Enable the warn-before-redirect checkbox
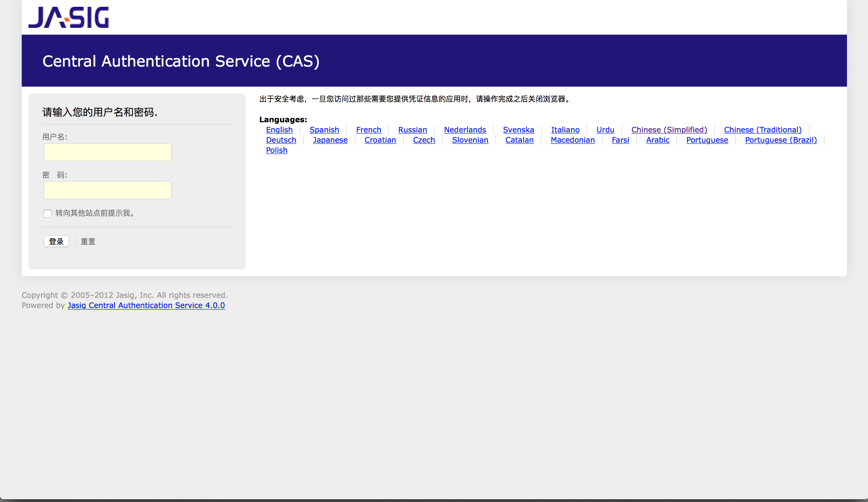 [48, 213]
